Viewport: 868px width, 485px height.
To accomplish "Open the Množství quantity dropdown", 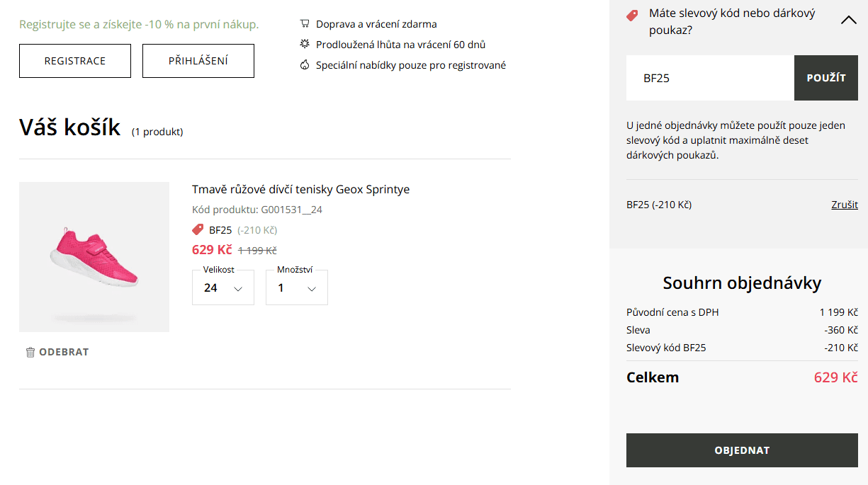I will click(297, 288).
